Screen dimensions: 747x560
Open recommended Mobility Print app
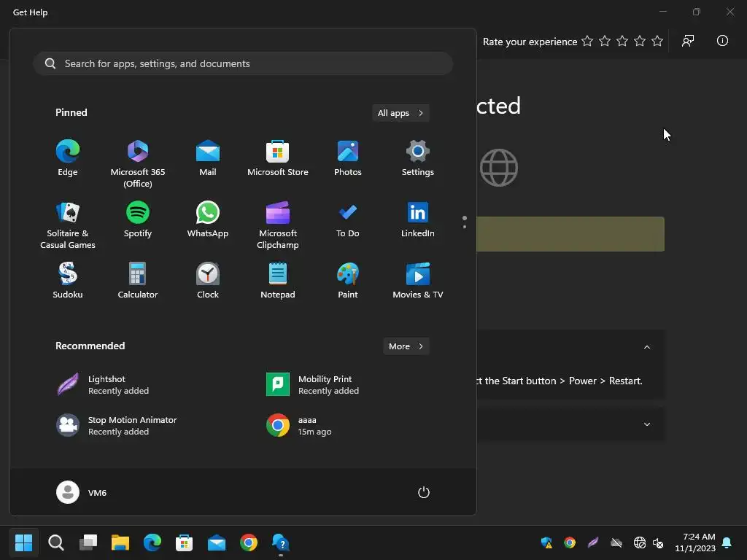[x=312, y=385]
